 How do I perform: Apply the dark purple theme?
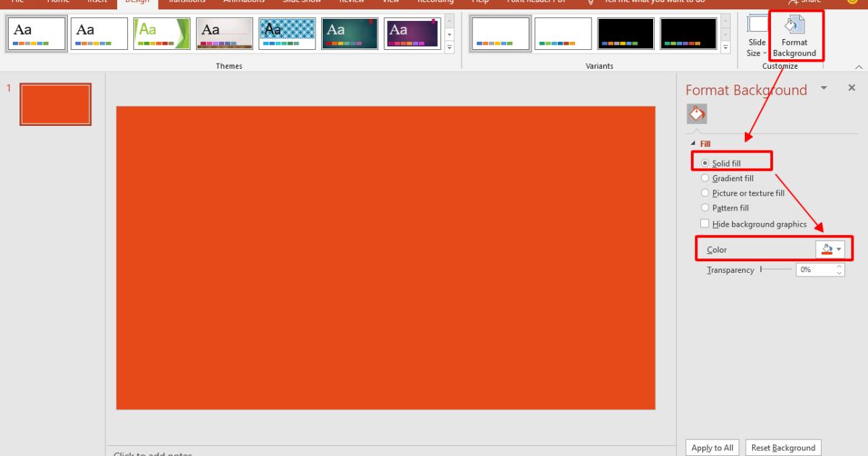412,33
